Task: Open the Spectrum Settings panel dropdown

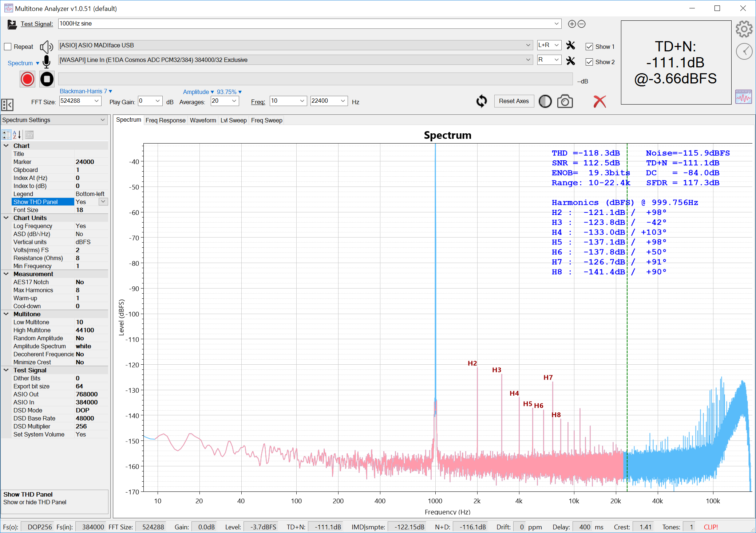Action: 54,120
